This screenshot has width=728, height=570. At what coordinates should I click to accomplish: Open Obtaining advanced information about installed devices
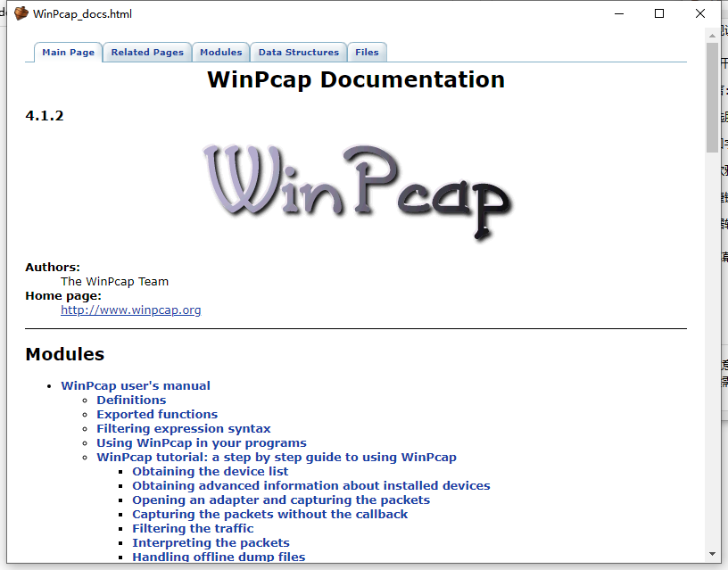(311, 486)
